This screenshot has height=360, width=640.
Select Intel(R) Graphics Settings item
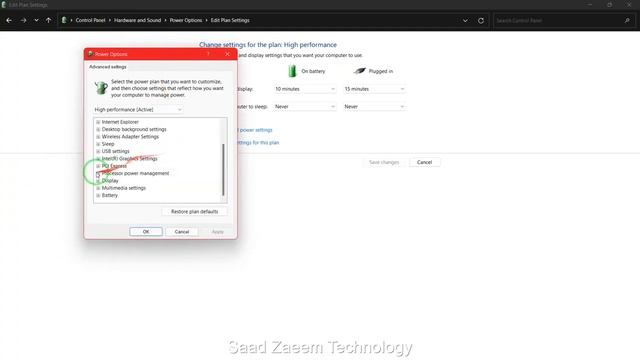pyautogui.click(x=129, y=158)
